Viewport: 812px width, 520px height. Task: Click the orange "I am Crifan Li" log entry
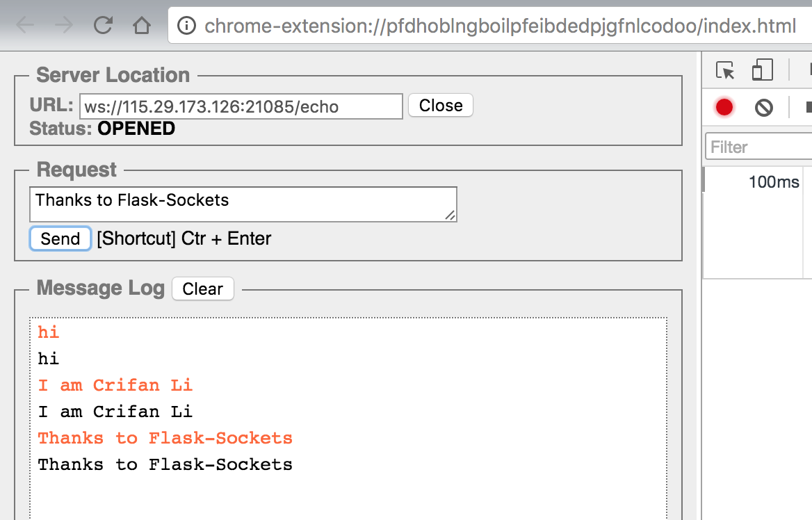click(115, 385)
